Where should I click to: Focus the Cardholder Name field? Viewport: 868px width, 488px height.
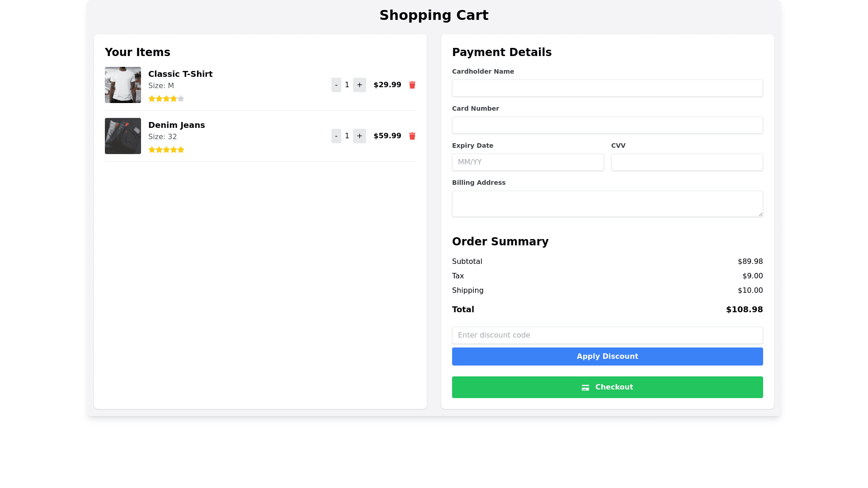click(607, 88)
